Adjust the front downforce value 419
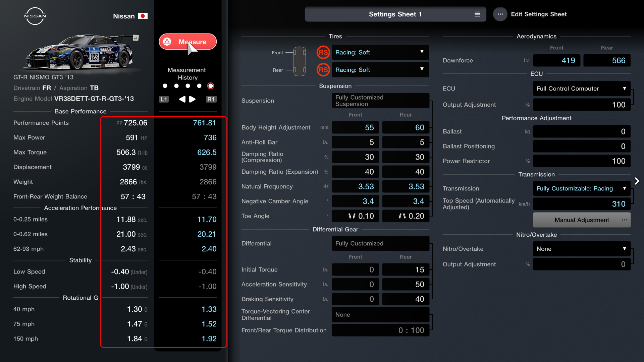644x362 pixels. tap(556, 61)
